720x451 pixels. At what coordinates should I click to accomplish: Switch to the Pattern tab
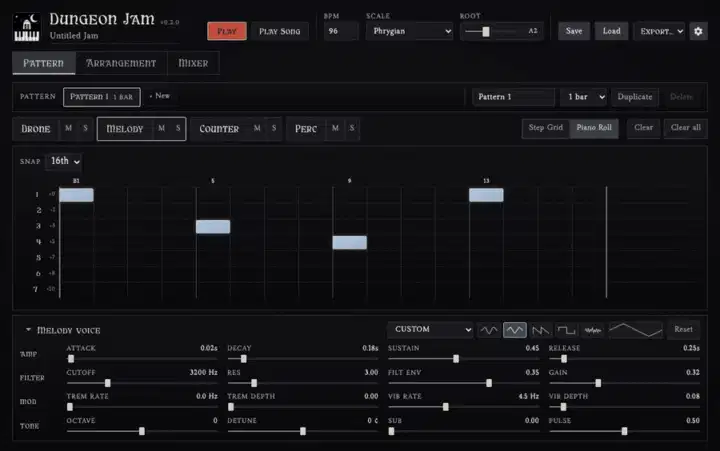pos(44,63)
